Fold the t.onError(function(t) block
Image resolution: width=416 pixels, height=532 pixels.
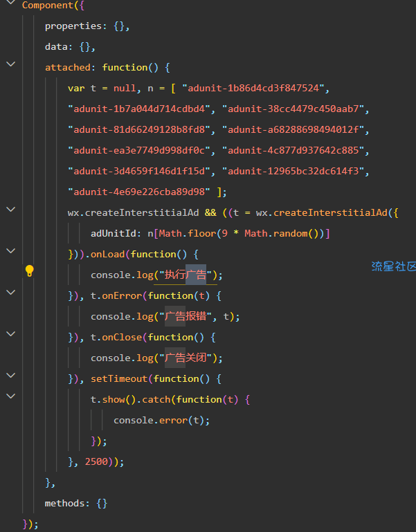pos(11,292)
